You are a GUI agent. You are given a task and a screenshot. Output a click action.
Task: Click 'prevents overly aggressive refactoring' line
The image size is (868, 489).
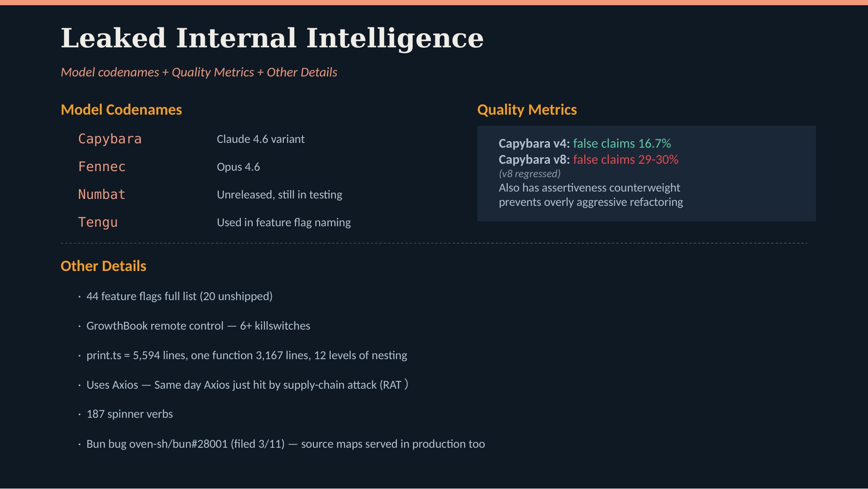click(x=591, y=202)
